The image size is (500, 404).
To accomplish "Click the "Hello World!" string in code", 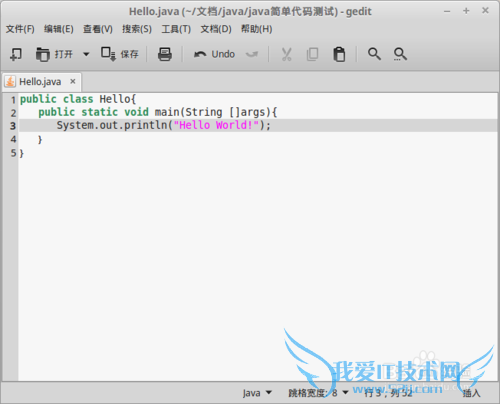I will (x=216, y=125).
